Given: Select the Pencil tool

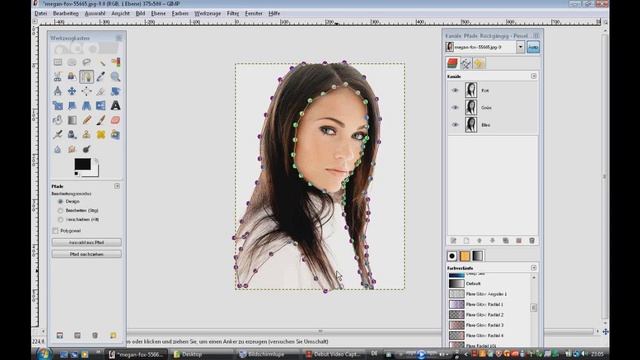Looking at the screenshot, I should coord(87,120).
